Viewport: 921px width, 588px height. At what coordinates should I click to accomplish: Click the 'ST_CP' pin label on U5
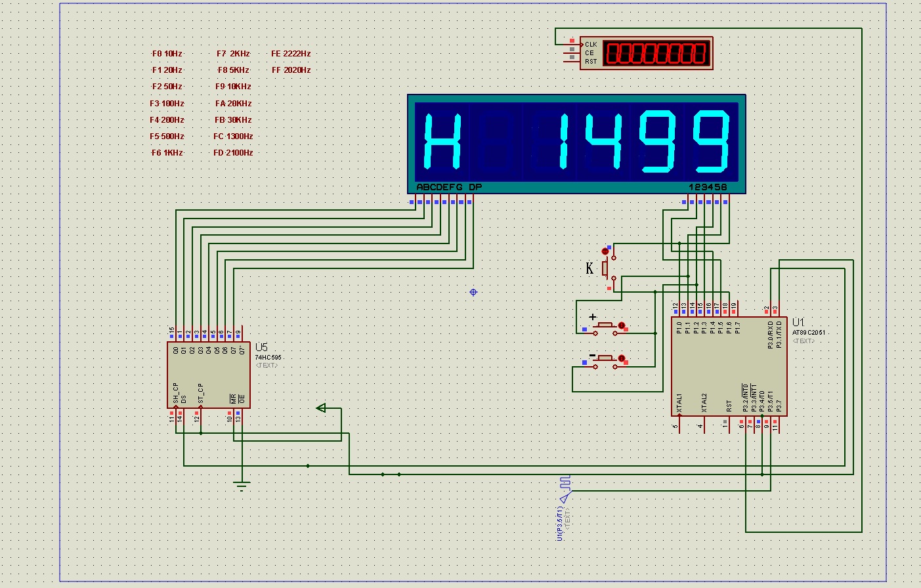point(200,394)
